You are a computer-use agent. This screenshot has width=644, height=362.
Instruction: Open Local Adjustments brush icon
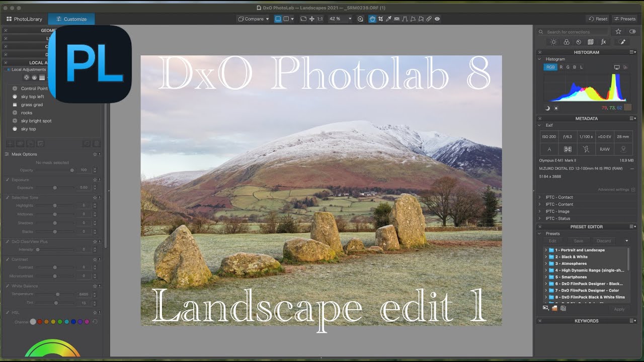[622, 42]
